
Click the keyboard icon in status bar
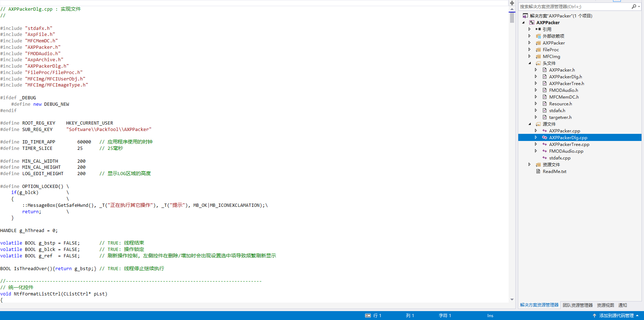coord(368,315)
